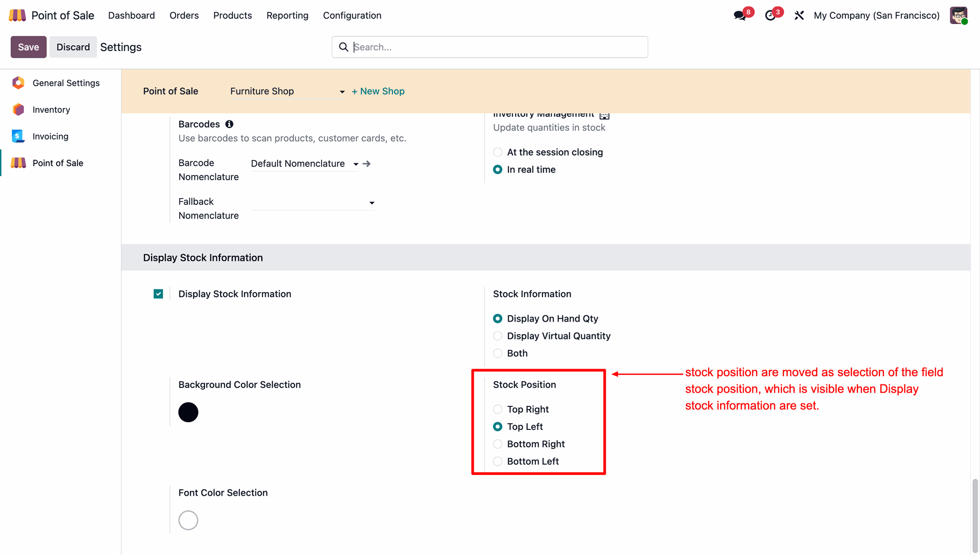Open the activities clock icon
Viewport: 980px width, 555px height.
pos(770,15)
